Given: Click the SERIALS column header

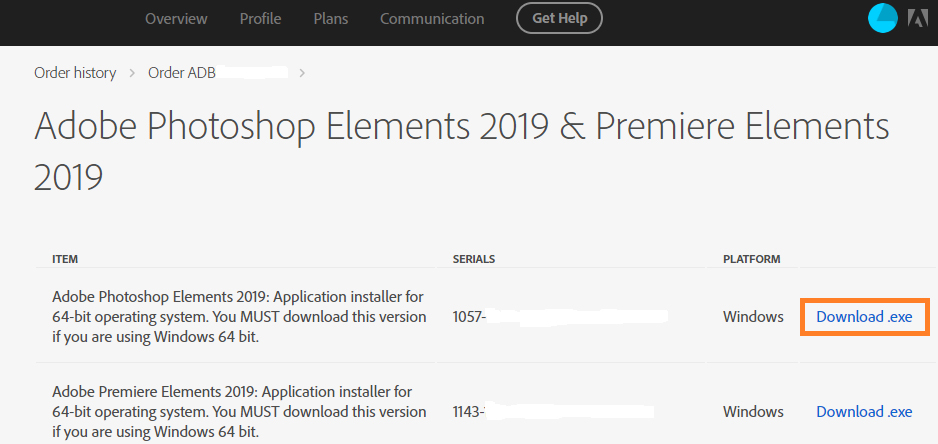Looking at the screenshot, I should click(x=473, y=259).
